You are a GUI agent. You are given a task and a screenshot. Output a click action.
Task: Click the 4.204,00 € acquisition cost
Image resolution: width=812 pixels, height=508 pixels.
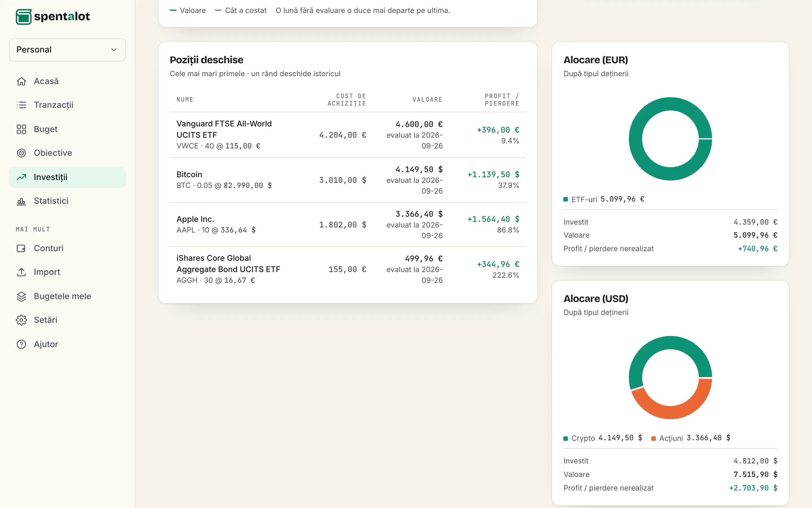click(343, 135)
